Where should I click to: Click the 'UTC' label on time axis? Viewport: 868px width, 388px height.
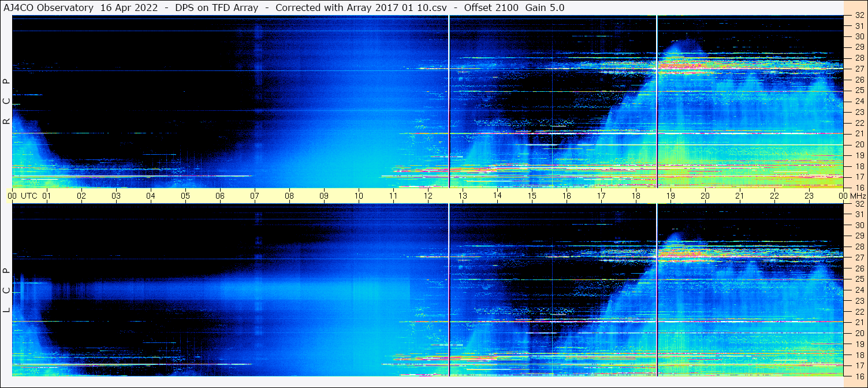pyautogui.click(x=29, y=196)
